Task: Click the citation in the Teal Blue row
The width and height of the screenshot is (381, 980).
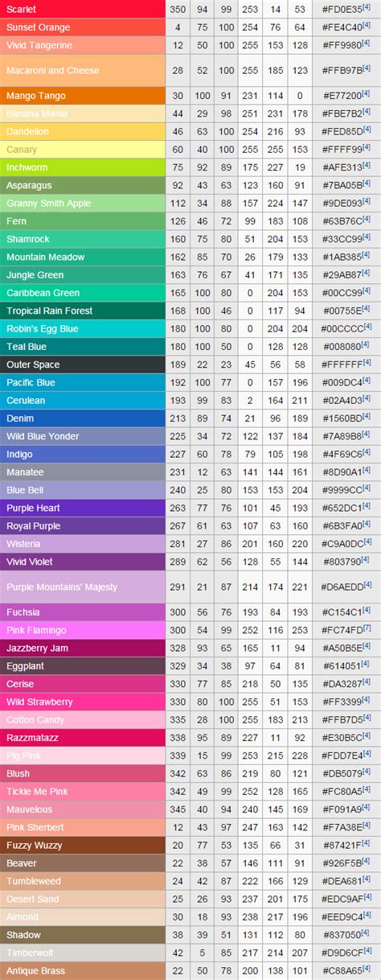Action: tap(367, 344)
